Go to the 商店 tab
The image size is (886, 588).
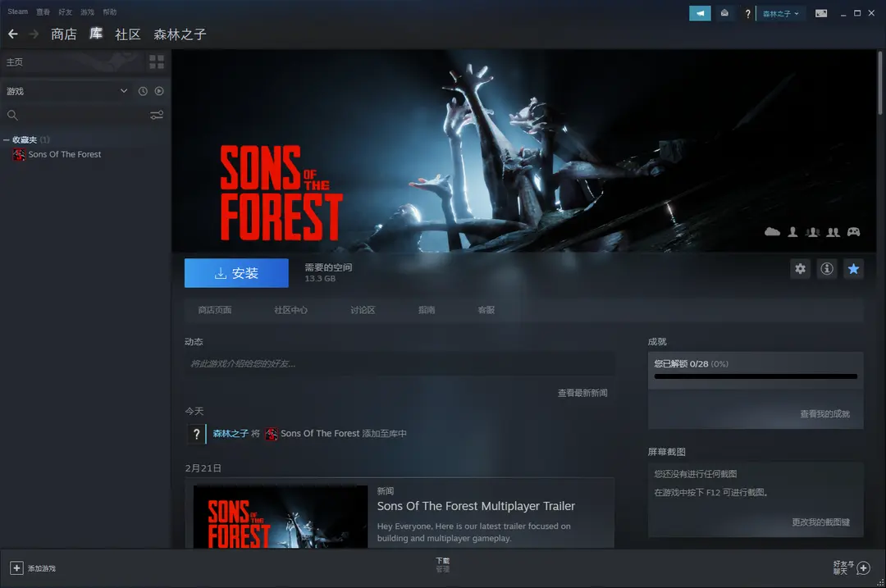[63, 34]
